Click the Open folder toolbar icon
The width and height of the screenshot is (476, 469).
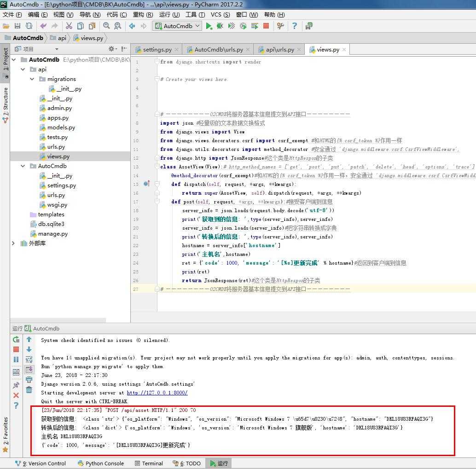[x=6, y=26]
